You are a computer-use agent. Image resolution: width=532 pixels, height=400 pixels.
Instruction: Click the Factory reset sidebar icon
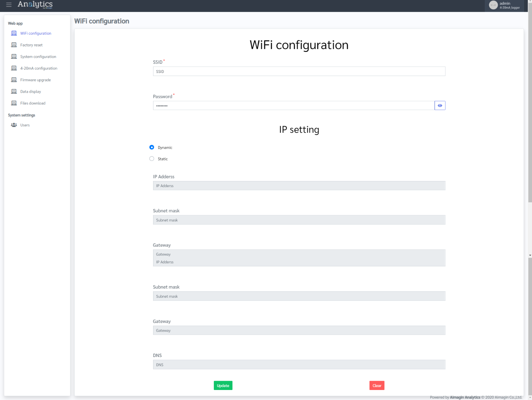[14, 45]
